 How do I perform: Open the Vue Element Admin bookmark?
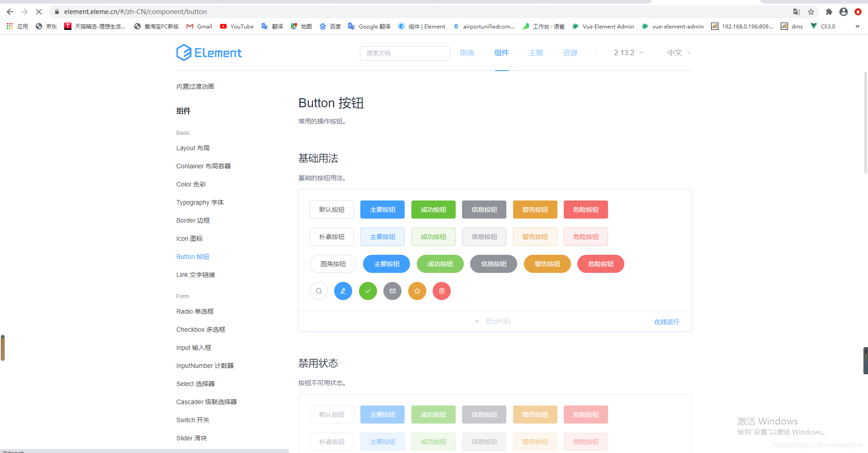tap(603, 26)
